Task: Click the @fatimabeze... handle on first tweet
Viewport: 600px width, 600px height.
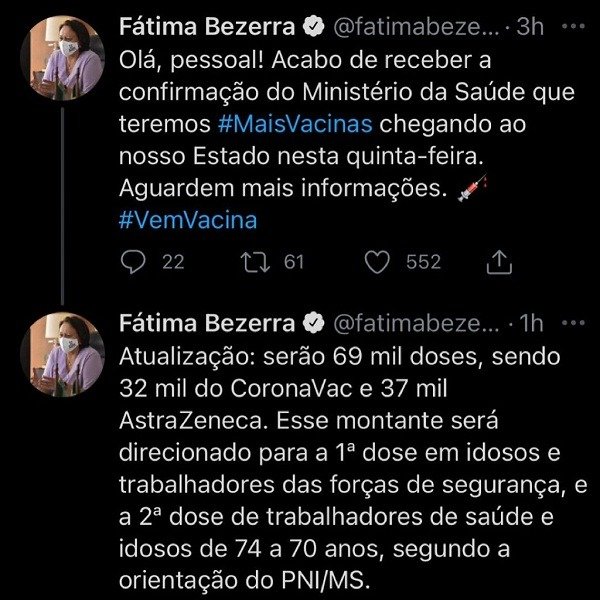Action: pyautogui.click(x=416, y=27)
